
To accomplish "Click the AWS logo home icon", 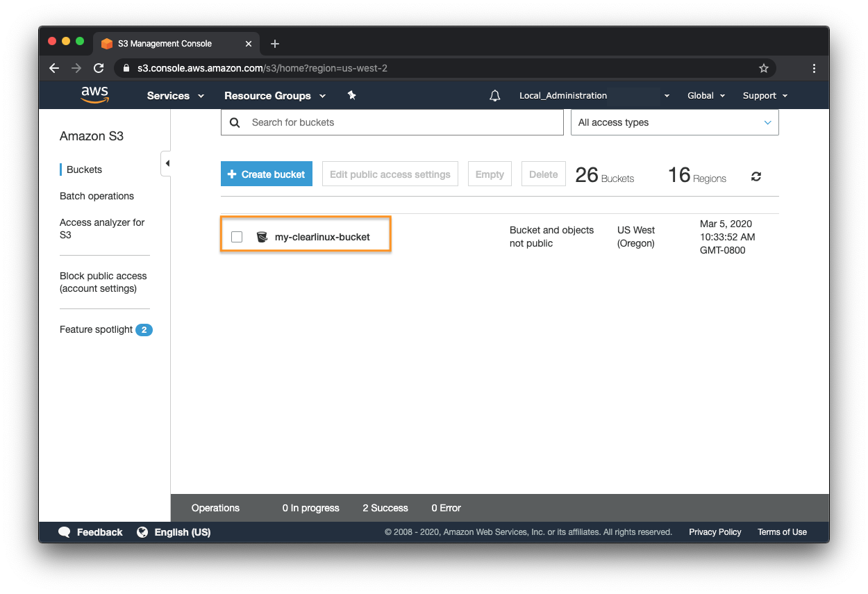I will pyautogui.click(x=95, y=95).
